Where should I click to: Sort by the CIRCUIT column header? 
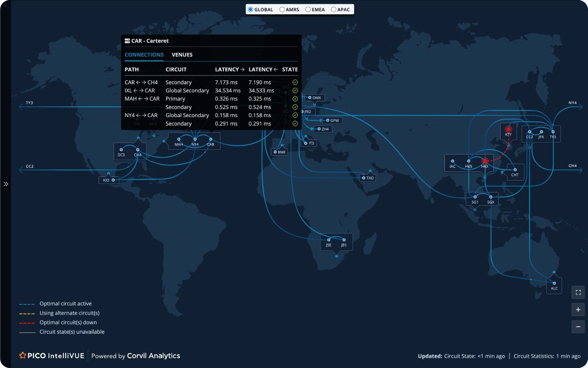coord(176,70)
